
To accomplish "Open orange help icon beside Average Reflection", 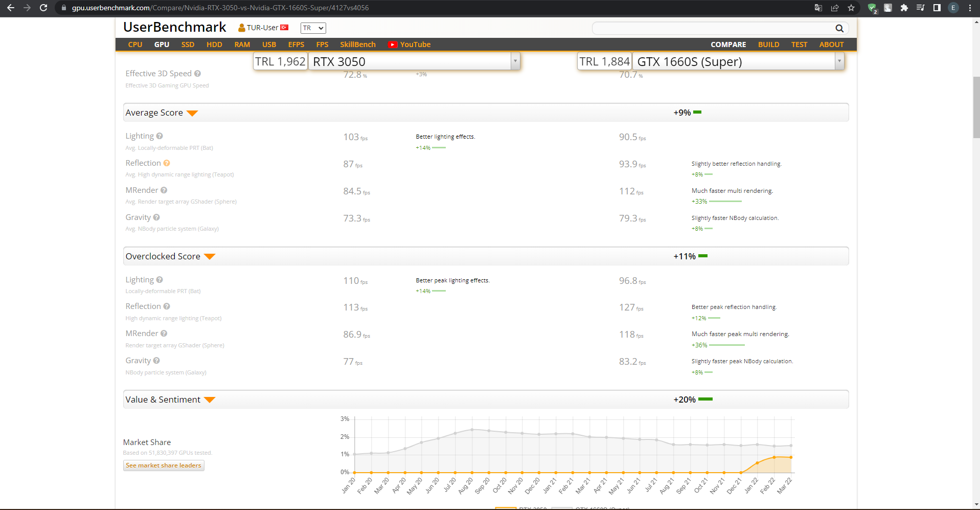I will (167, 163).
